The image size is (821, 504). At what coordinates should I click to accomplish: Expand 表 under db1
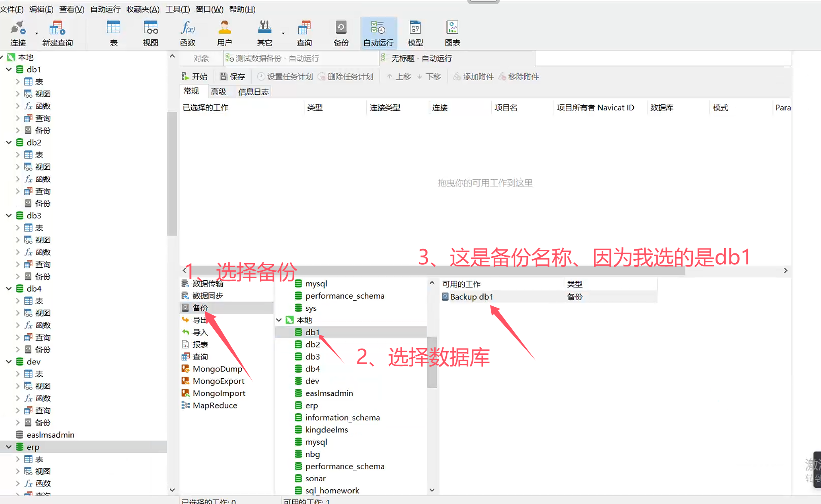18,82
